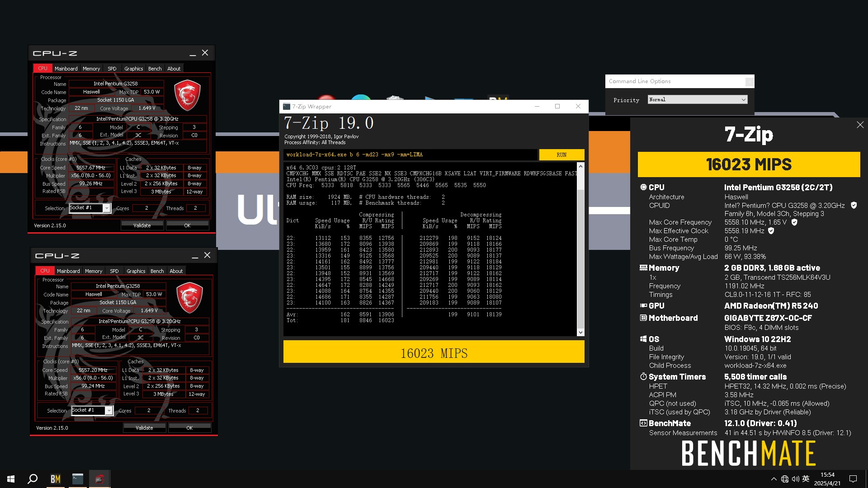868x488 pixels.
Task: Click the GPU section icon
Action: click(x=643, y=305)
